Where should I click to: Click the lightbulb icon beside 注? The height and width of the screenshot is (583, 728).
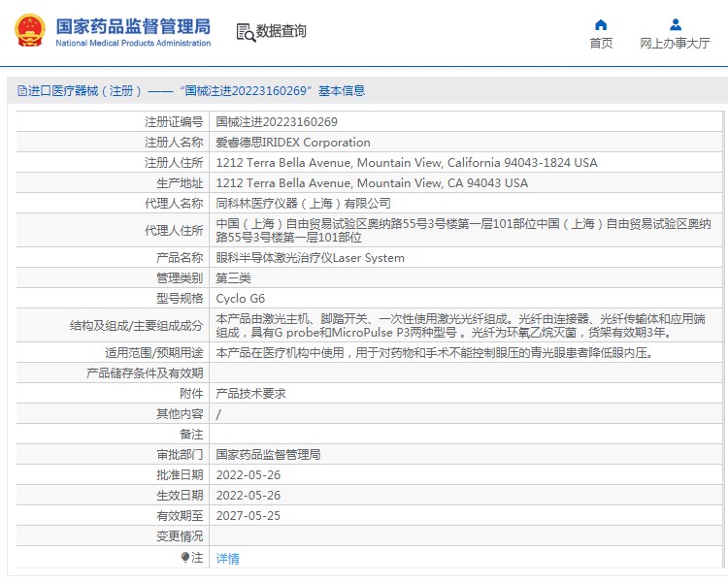(185, 557)
